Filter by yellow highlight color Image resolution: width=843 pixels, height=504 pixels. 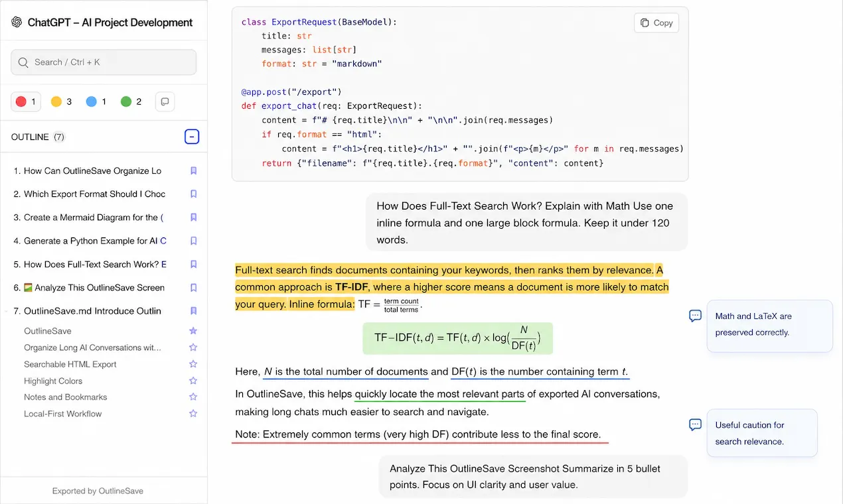61,101
